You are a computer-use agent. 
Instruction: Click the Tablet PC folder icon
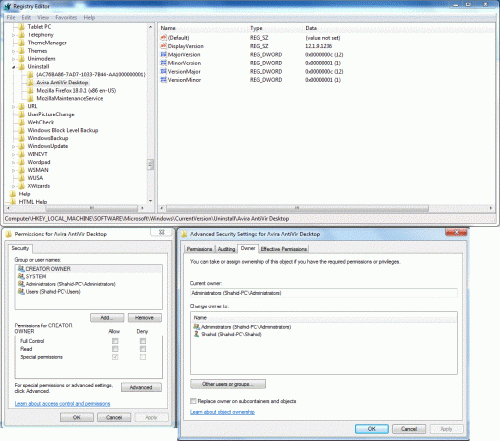(x=22, y=27)
